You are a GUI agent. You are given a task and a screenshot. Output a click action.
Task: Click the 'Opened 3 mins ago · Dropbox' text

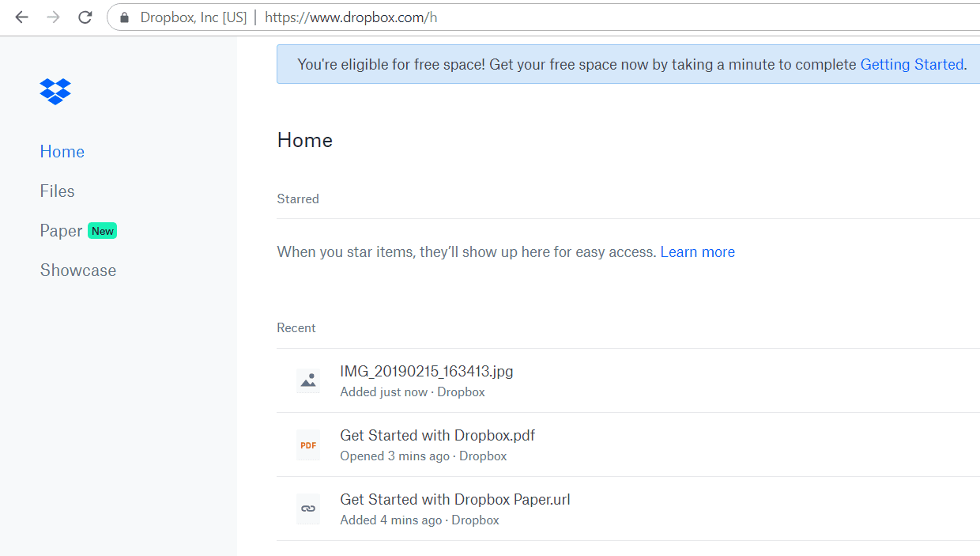[424, 456]
